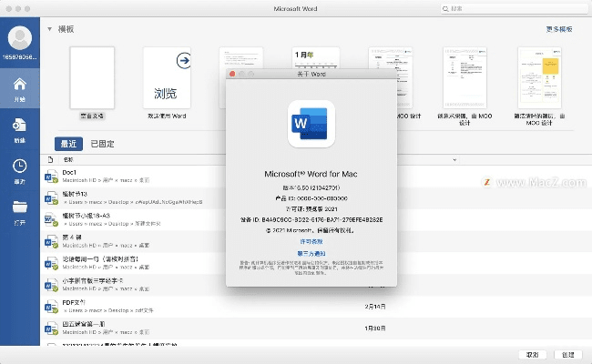
Task: Open the date column sort chevron
Action: pyautogui.click(x=454, y=159)
